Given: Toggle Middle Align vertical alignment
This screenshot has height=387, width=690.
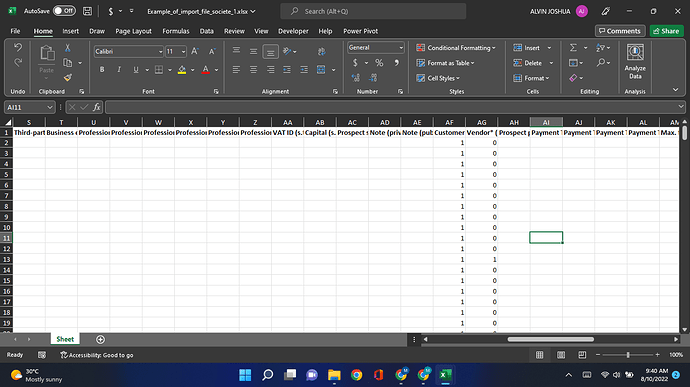Looking at the screenshot, I should pyautogui.click(x=253, y=52).
